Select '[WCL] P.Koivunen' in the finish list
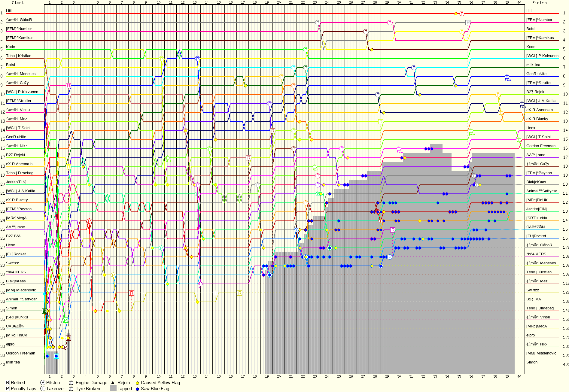Viewport: 569px width, 392px height. click(x=542, y=56)
